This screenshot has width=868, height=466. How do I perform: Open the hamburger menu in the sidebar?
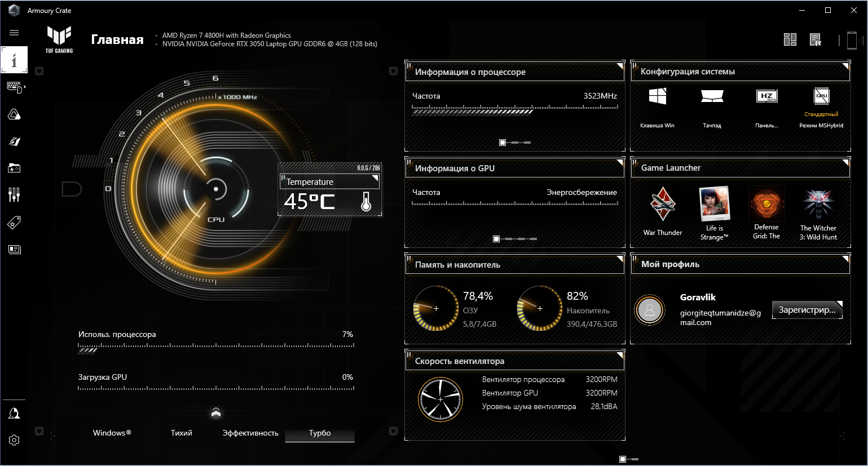tap(14, 33)
